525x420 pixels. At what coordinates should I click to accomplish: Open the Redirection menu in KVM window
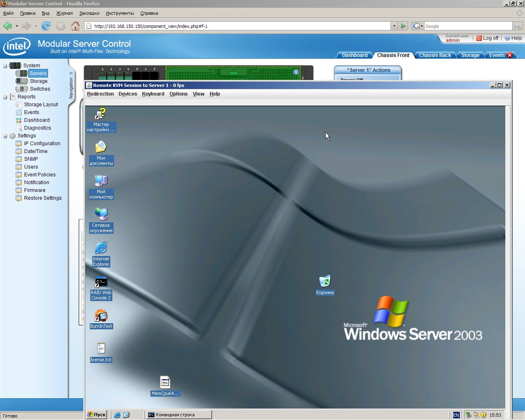click(100, 94)
